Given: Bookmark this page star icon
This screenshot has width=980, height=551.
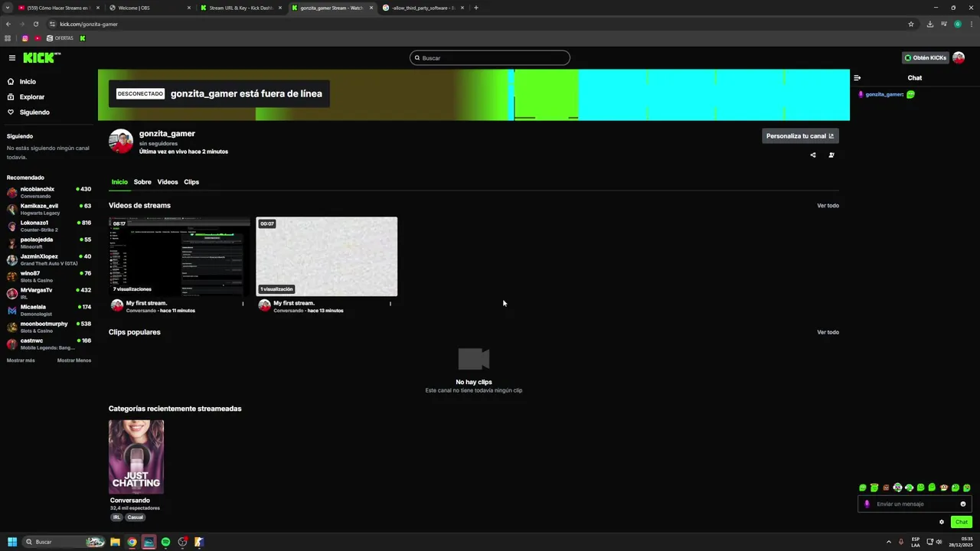Looking at the screenshot, I should (911, 24).
